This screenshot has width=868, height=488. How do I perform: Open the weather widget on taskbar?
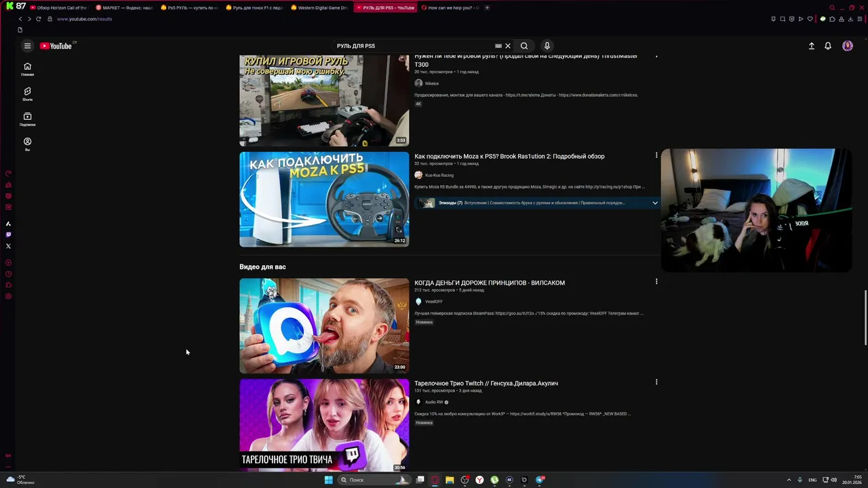click(20, 480)
